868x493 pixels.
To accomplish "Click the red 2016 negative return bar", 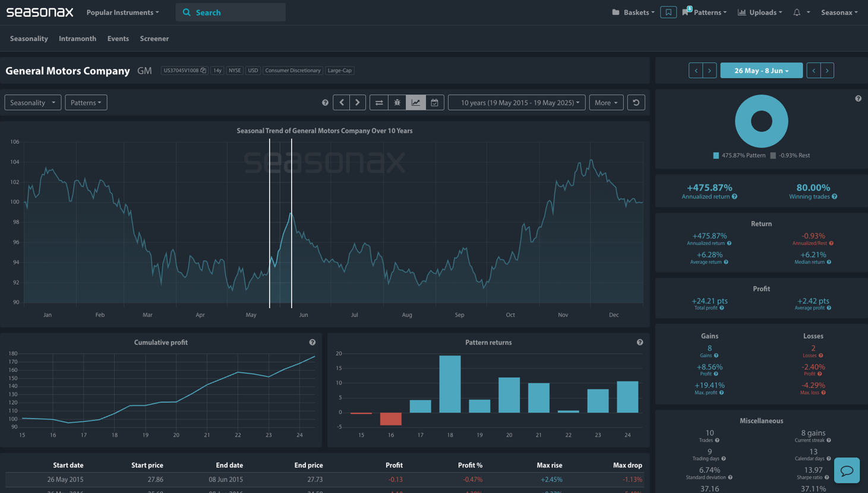I will [391, 419].
